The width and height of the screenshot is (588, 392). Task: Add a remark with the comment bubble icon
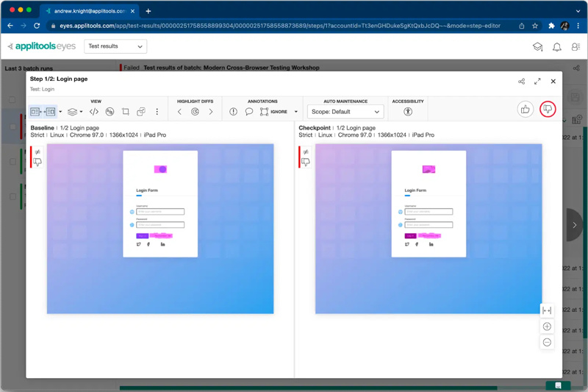tap(248, 112)
